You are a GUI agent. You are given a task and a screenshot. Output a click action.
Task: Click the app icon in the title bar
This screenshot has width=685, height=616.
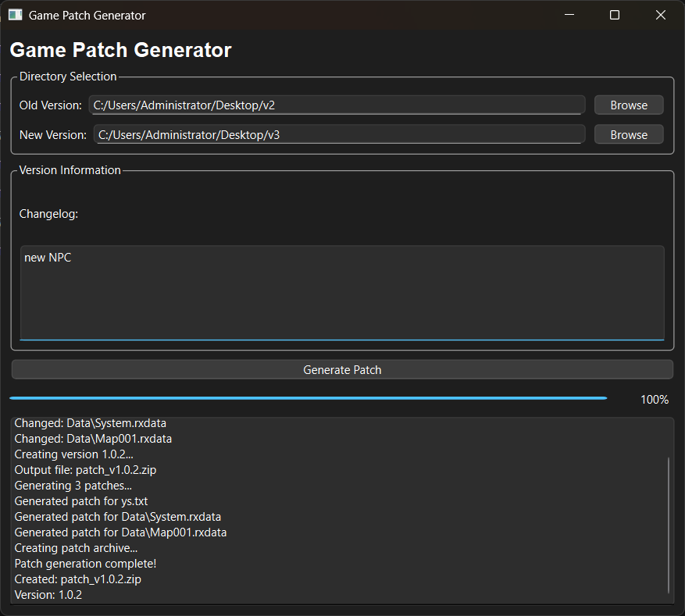[15, 15]
